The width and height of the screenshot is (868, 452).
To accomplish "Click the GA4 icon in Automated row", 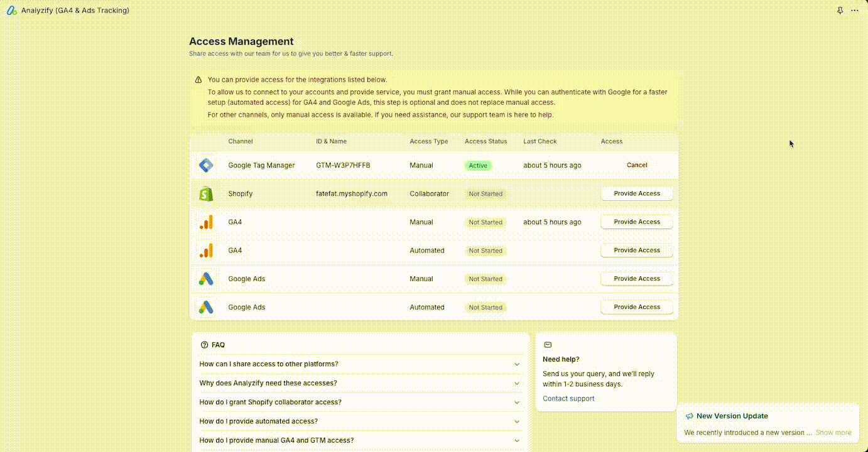I will click(206, 250).
